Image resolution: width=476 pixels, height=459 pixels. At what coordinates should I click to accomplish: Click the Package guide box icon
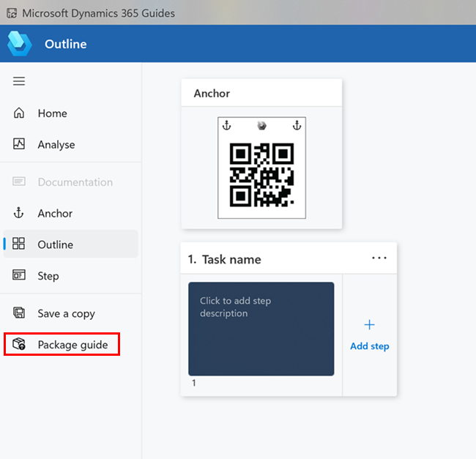[x=19, y=344]
